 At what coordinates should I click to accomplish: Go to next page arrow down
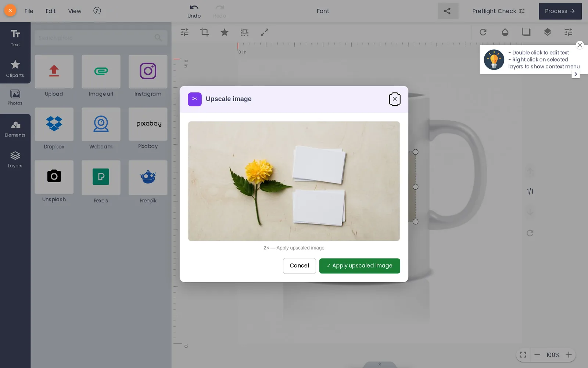[530, 212]
